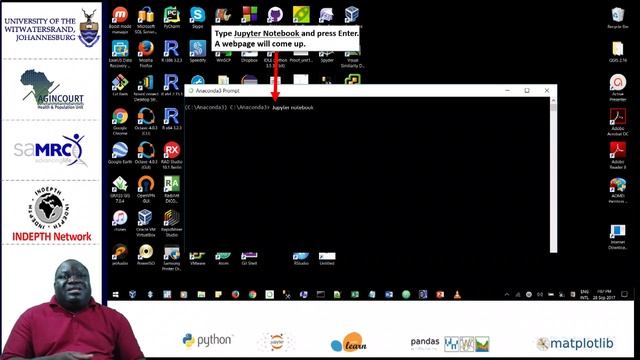Open the Octave (CLI) desktop shortcut
Viewport: 640px width, 360px height.
pos(146,121)
